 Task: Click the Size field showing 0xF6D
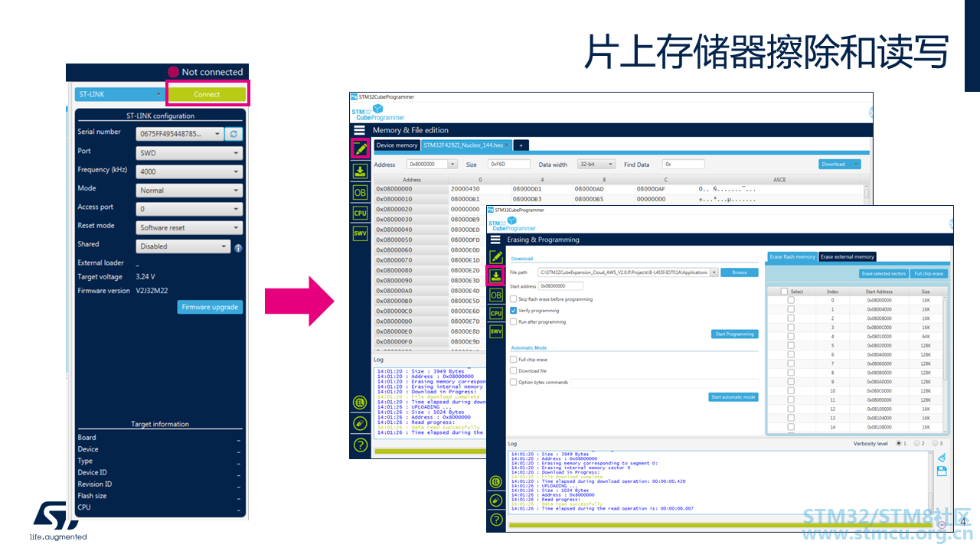coord(508,164)
